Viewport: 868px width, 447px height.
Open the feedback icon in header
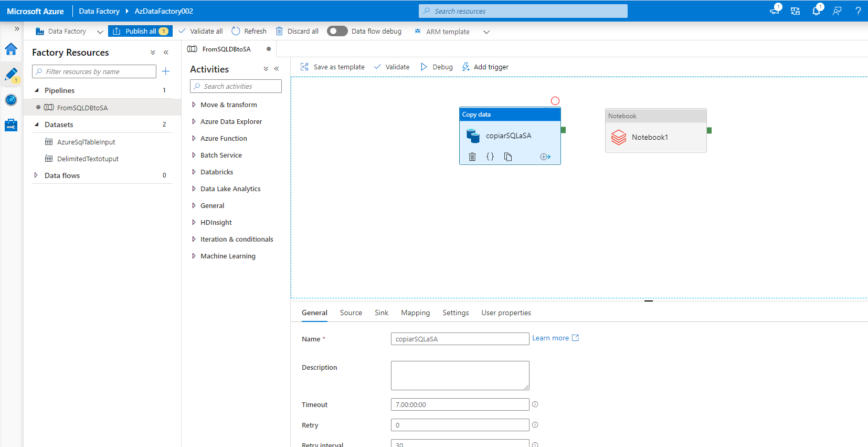(837, 11)
